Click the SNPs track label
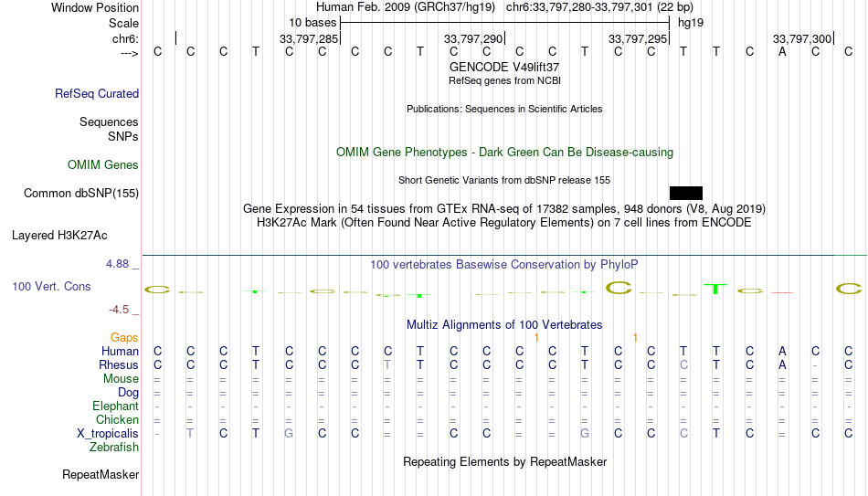Screen dimensions: 868x496 point(123,136)
